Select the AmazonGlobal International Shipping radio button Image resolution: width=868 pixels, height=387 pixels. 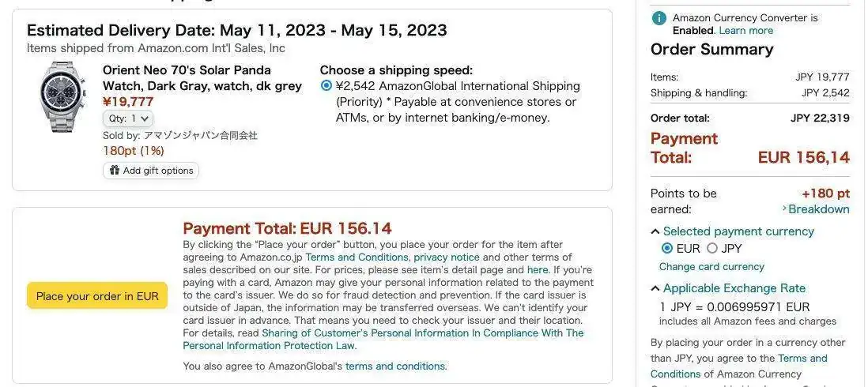326,85
